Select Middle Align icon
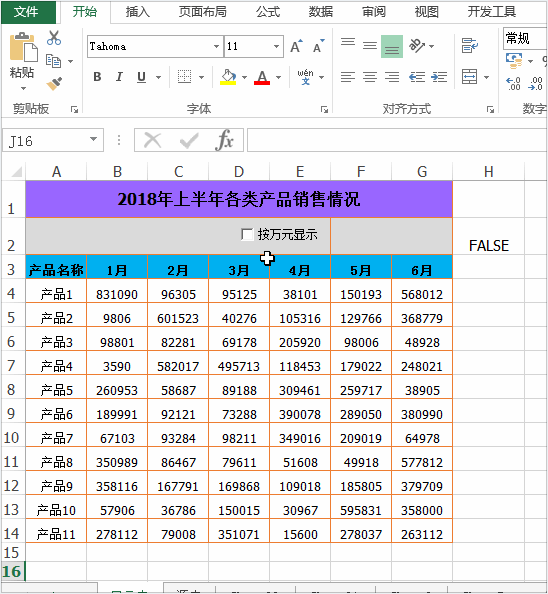Screen dimensions: 548x594 tap(370, 46)
